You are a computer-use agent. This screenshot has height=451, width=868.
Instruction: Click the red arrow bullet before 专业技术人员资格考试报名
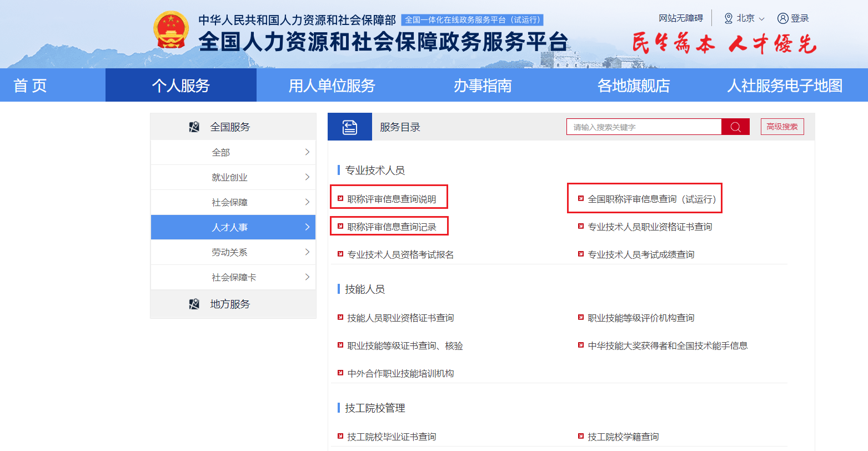[340, 254]
